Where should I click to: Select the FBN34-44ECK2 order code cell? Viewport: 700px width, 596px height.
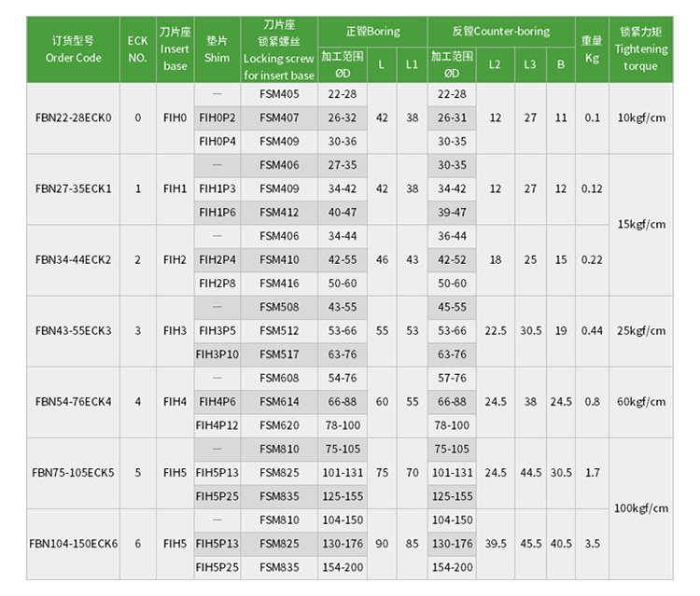coord(73,260)
